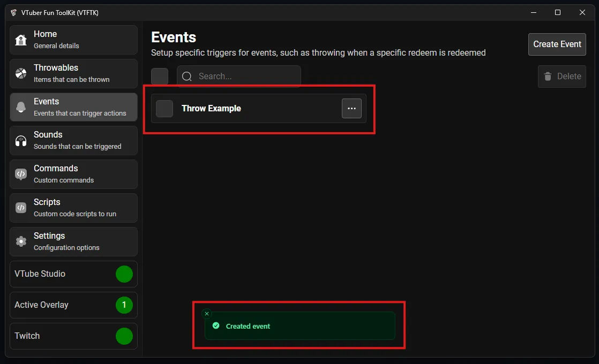Click the Sounds headphones icon
This screenshot has height=364, width=599.
(x=21, y=141)
